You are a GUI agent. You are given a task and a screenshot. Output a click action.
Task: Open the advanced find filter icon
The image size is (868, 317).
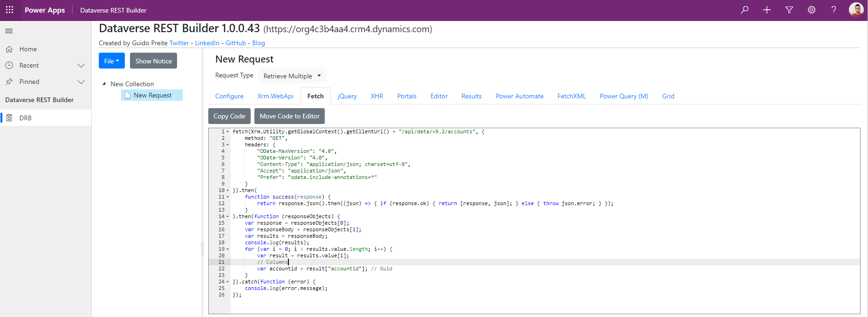pos(789,10)
